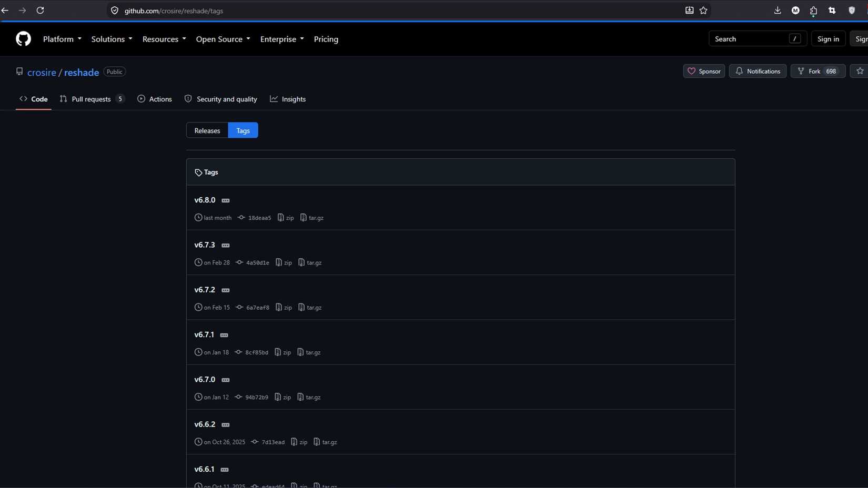Reload the page

click(x=40, y=11)
